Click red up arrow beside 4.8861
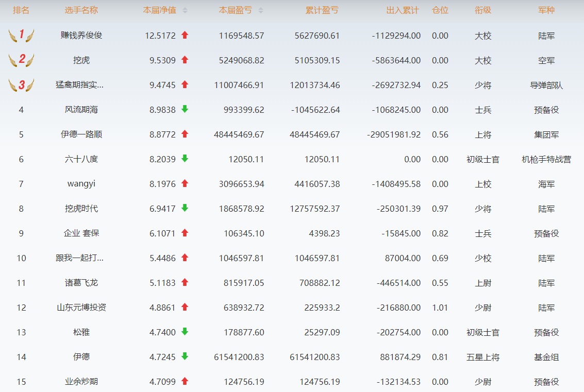The width and height of the screenshot is (584, 392). pyautogui.click(x=185, y=307)
